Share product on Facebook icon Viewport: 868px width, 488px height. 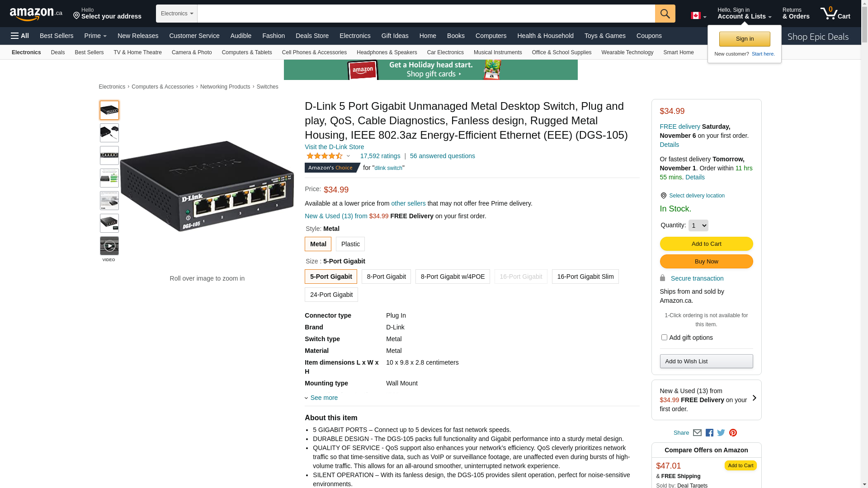pos(709,433)
